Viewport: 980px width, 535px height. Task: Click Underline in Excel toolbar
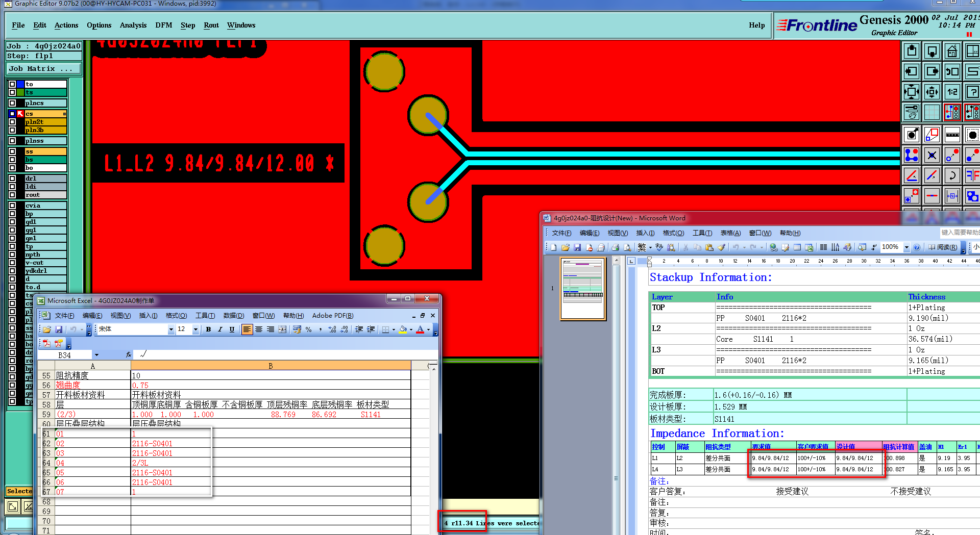tap(232, 329)
